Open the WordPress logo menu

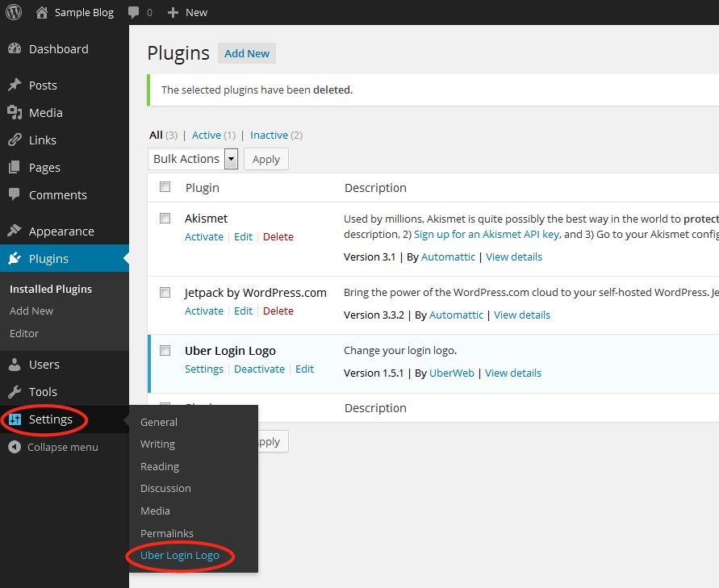[x=12, y=12]
